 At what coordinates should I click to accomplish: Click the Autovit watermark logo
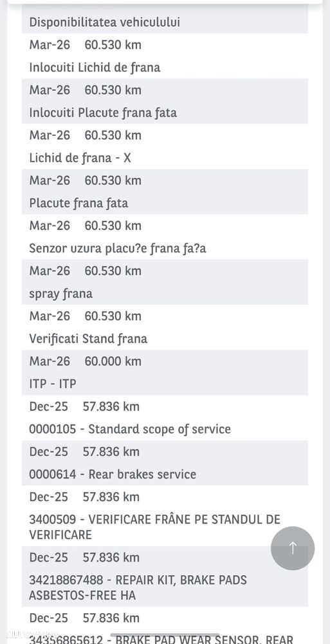pos(32,634)
